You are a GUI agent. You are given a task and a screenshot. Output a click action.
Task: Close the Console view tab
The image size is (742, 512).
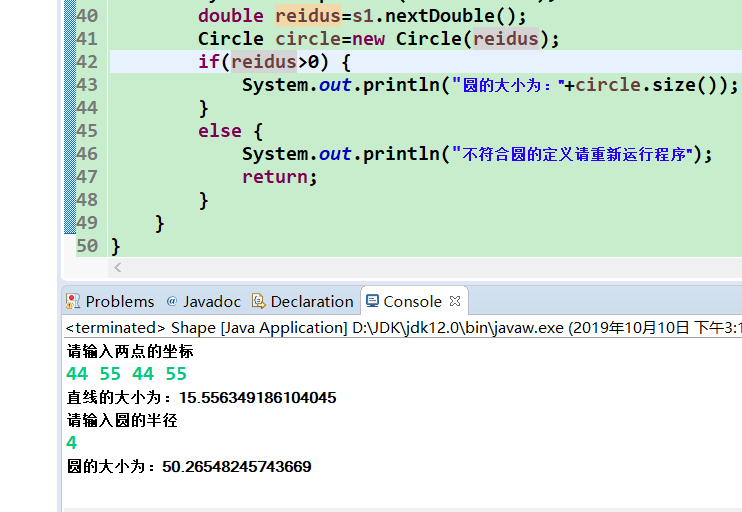point(455,301)
